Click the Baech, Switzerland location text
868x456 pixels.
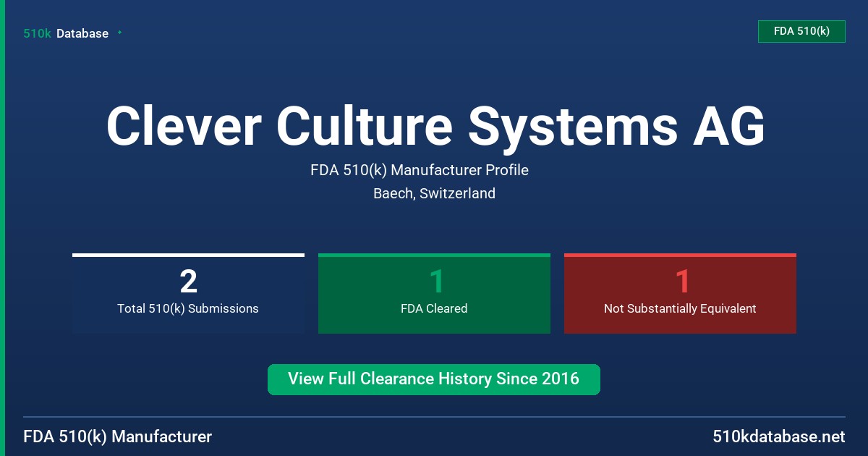pyautogui.click(x=434, y=193)
